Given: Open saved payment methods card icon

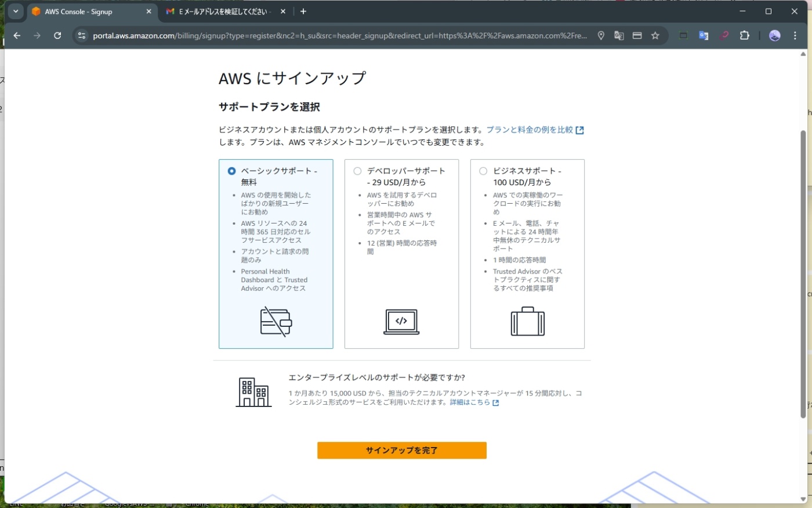Looking at the screenshot, I should (x=637, y=35).
